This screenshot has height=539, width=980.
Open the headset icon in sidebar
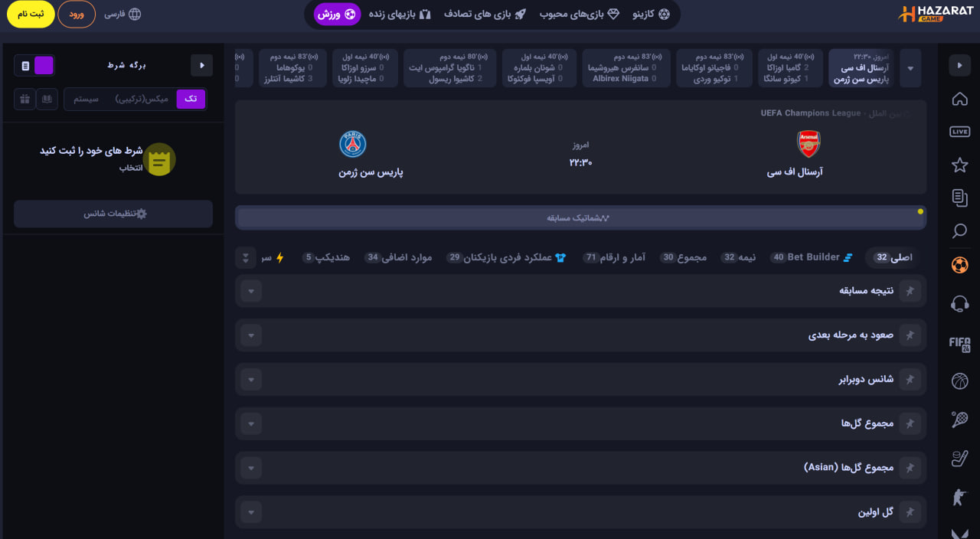(959, 304)
